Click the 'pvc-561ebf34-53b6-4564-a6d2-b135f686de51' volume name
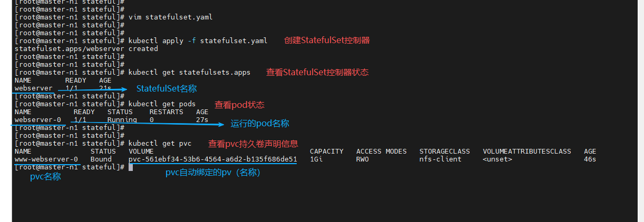644x222 pixels. [x=213, y=159]
